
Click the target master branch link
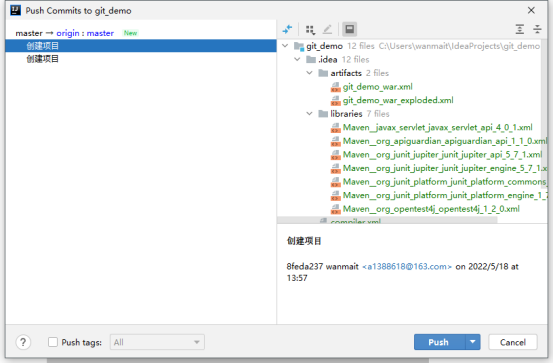(x=100, y=33)
